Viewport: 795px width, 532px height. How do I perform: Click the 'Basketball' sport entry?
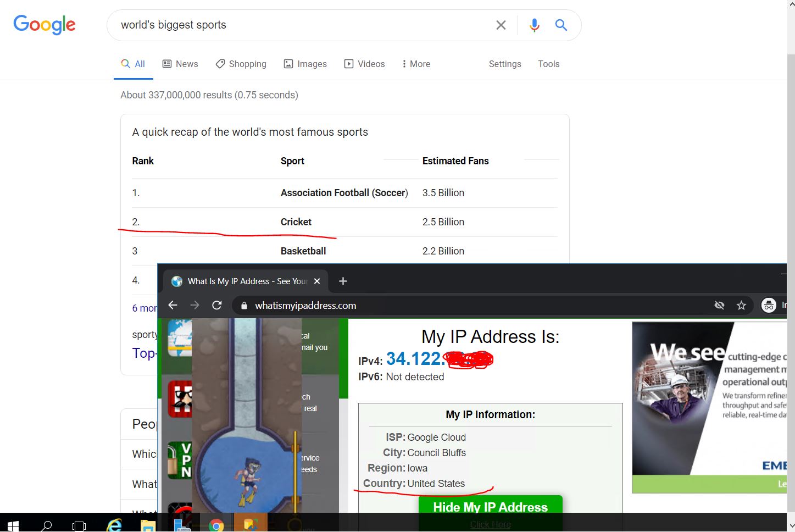303,251
